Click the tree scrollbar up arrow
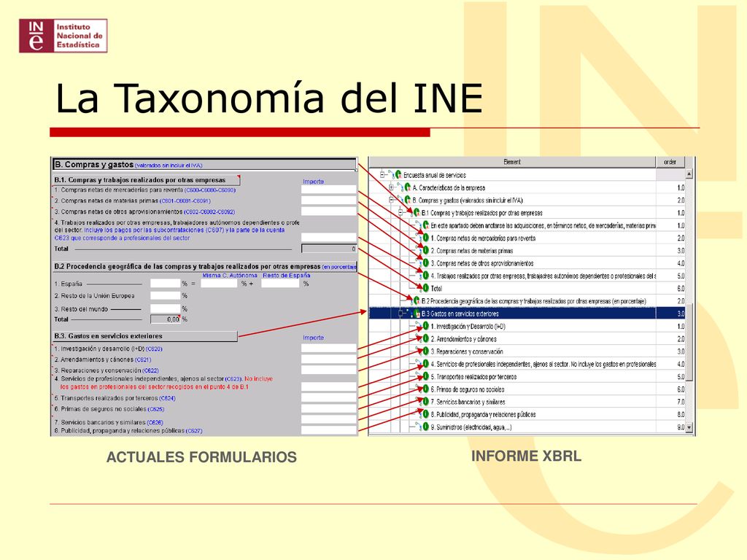This screenshot has width=747, height=560. [x=689, y=174]
